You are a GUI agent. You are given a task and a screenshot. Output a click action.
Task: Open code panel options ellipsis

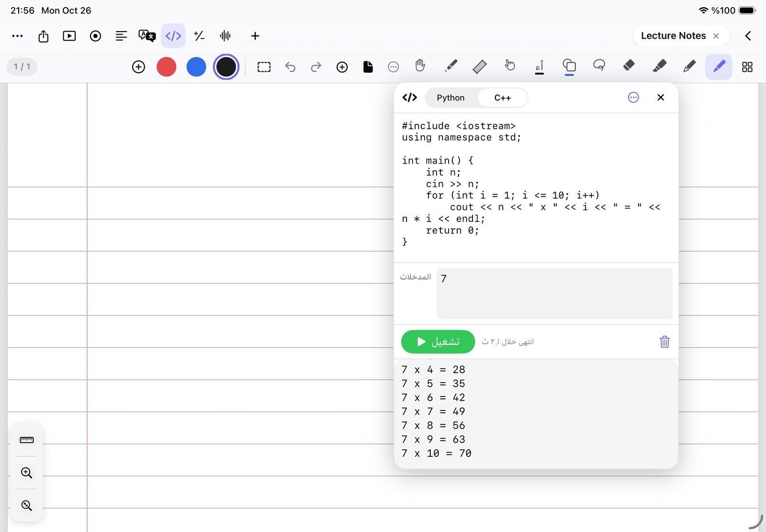coord(633,98)
